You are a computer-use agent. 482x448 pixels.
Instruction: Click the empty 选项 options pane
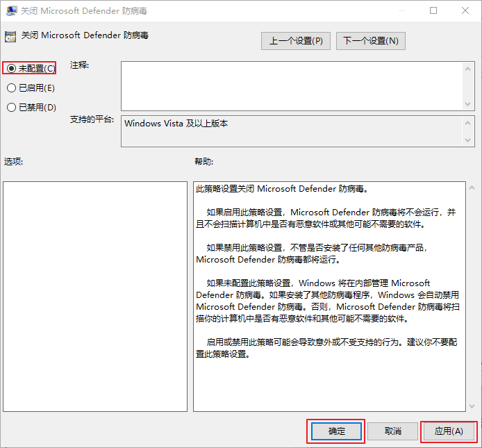tap(95, 297)
